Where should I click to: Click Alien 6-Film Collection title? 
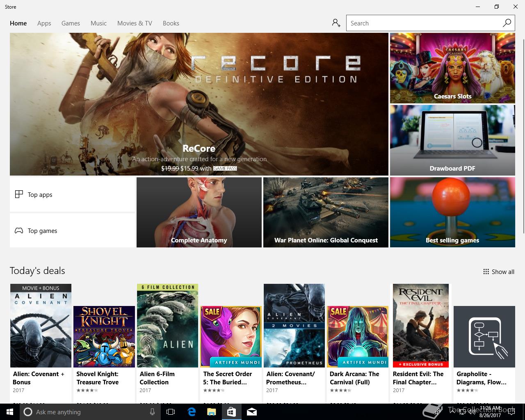(x=157, y=378)
